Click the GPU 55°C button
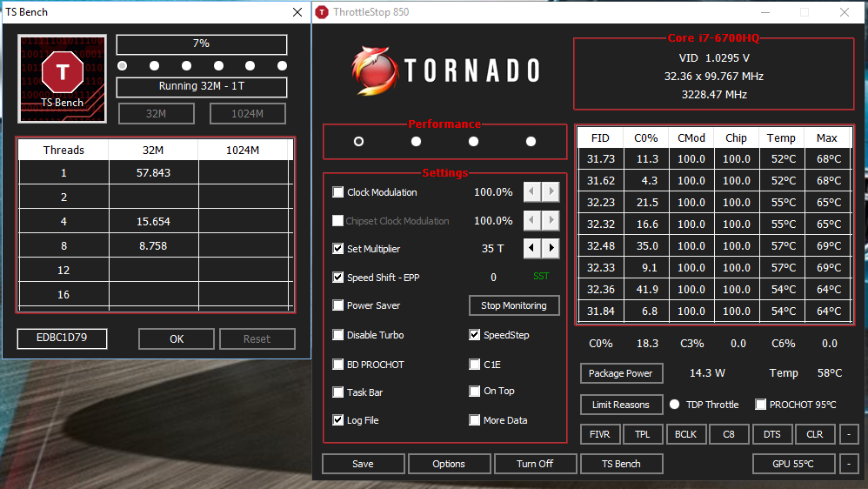868x489 pixels. [793, 464]
